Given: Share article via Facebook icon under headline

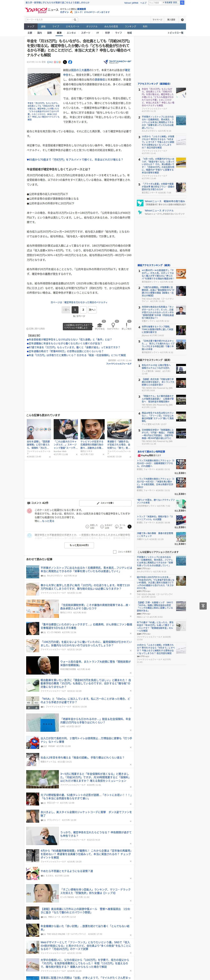Looking at the screenshot, I should pos(70,62).
